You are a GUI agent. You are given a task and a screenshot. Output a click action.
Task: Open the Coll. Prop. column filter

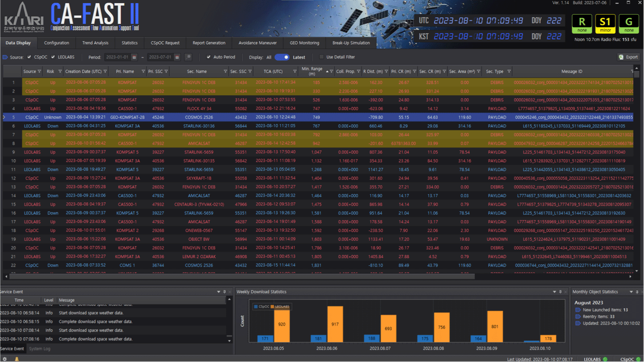coord(358,71)
